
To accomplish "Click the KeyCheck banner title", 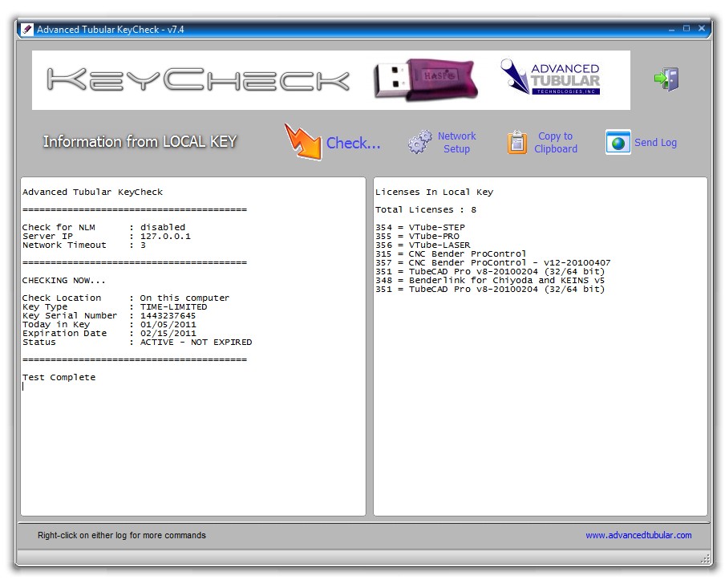I will tap(198, 79).
